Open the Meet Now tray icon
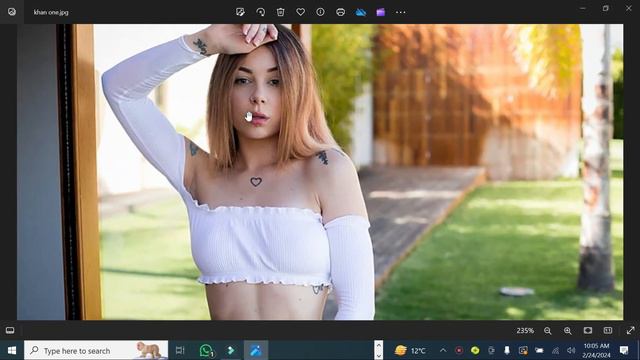This screenshot has width=640, height=360. [491, 350]
